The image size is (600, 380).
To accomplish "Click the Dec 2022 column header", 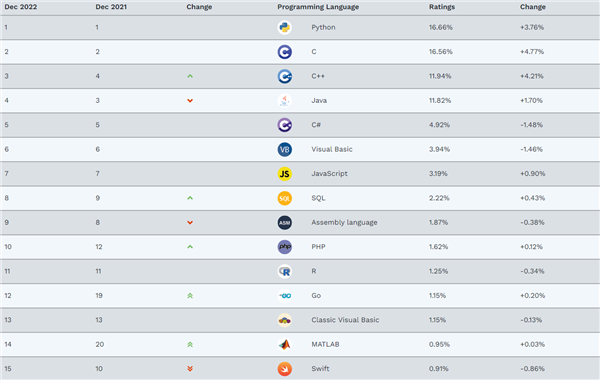I will click(x=21, y=7).
